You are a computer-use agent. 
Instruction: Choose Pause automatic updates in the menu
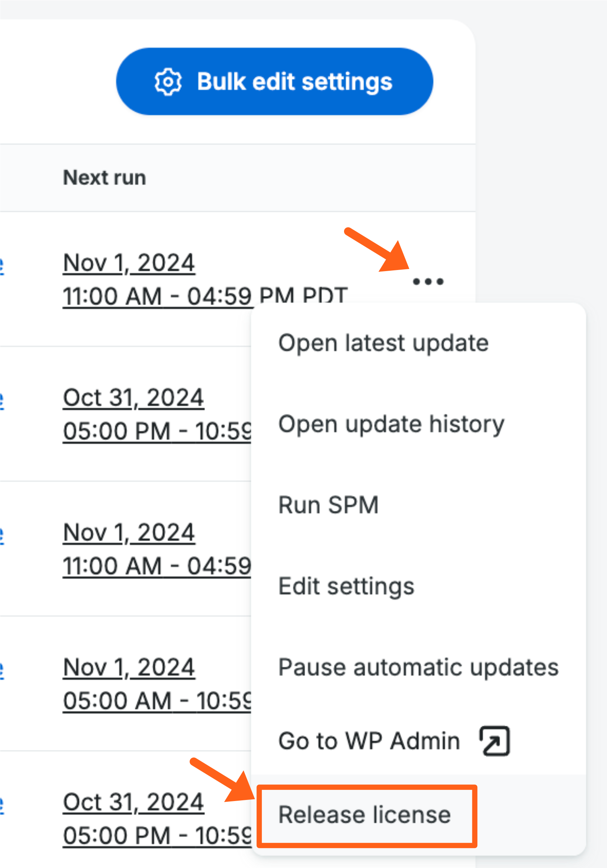pos(418,667)
